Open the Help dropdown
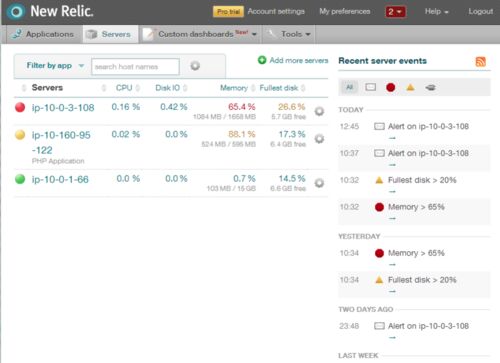The height and width of the screenshot is (363, 500). pos(436,12)
